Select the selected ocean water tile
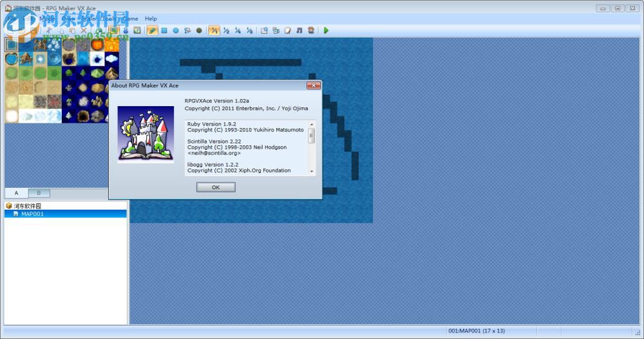The image size is (644, 339). point(12,45)
